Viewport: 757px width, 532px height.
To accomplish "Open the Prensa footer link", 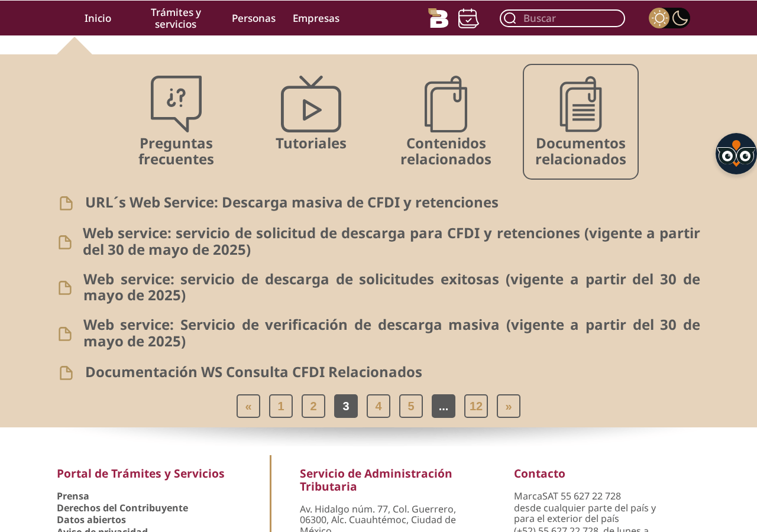I will point(73,496).
